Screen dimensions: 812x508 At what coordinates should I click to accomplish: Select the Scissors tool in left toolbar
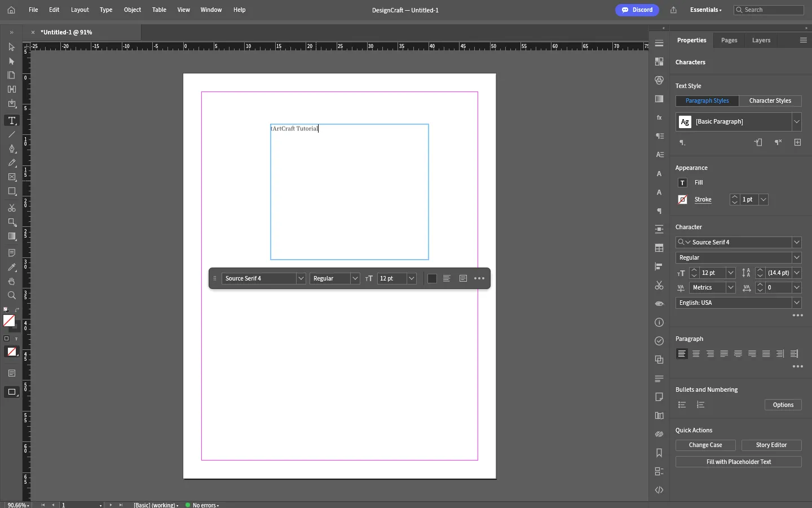coord(12,208)
